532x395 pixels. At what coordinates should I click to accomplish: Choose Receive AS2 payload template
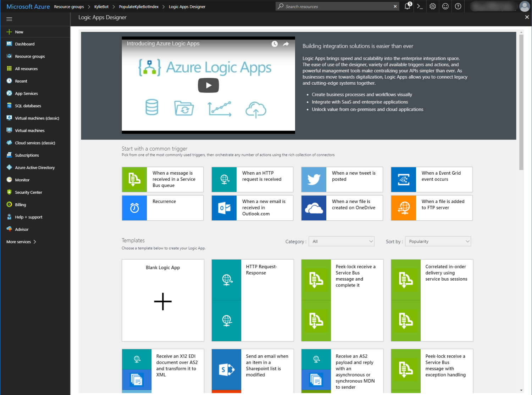click(x=342, y=371)
